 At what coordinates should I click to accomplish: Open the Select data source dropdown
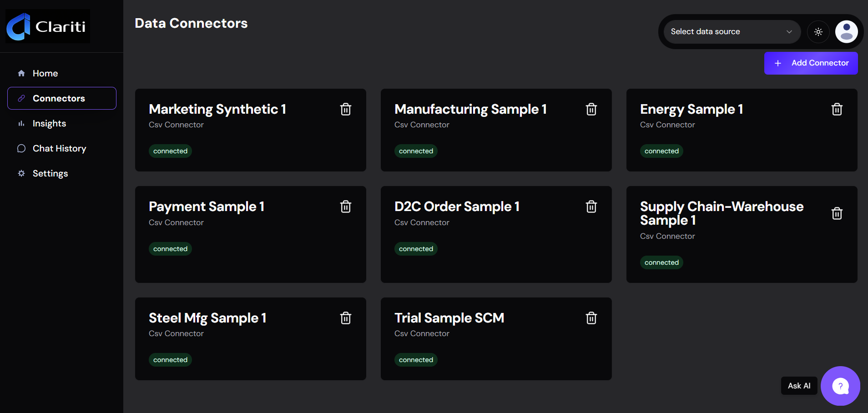click(x=732, y=32)
